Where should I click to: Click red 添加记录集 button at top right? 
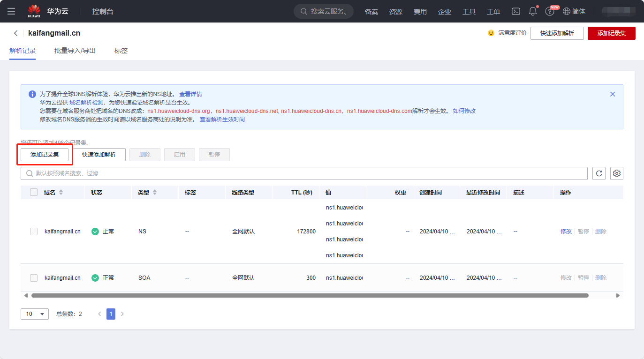click(x=612, y=33)
